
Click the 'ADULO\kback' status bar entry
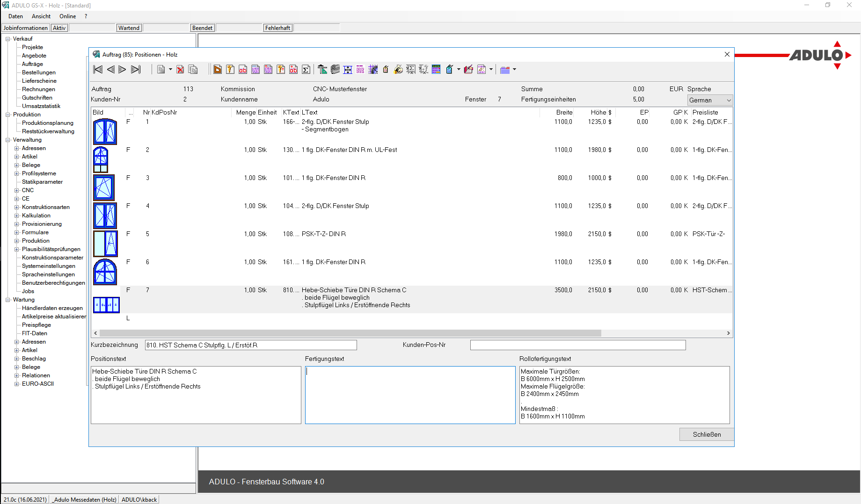139,499
